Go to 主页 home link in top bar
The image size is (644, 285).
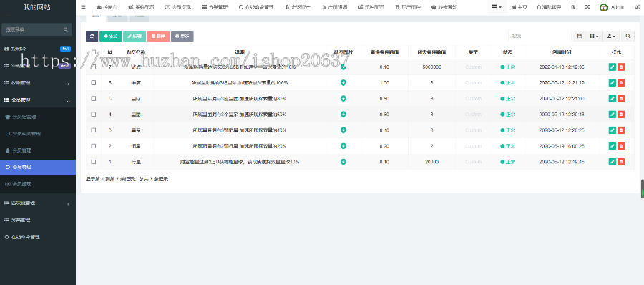(519, 7)
